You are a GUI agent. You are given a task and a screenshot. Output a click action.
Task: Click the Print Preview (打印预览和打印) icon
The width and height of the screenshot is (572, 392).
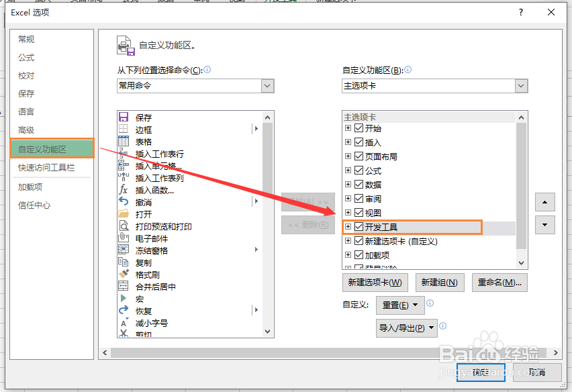(x=124, y=226)
